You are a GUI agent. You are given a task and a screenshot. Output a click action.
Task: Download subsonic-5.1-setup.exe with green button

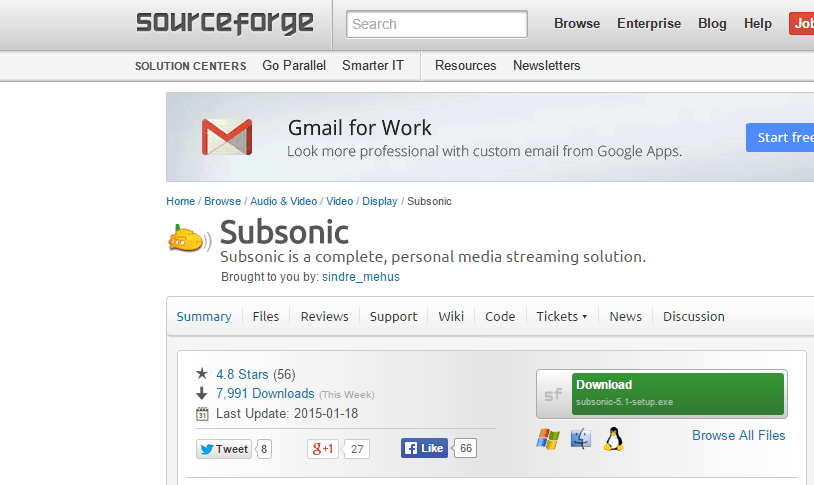[x=679, y=393]
